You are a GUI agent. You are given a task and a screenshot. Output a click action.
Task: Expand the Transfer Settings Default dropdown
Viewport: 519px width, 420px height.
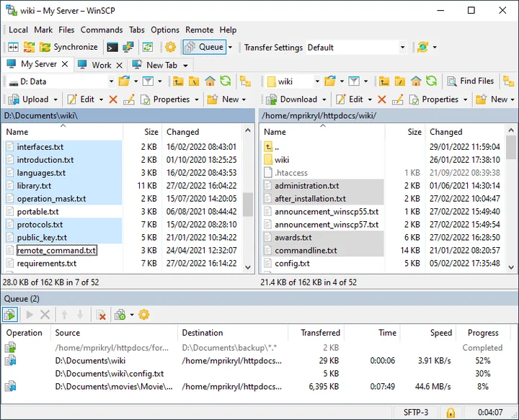click(402, 48)
